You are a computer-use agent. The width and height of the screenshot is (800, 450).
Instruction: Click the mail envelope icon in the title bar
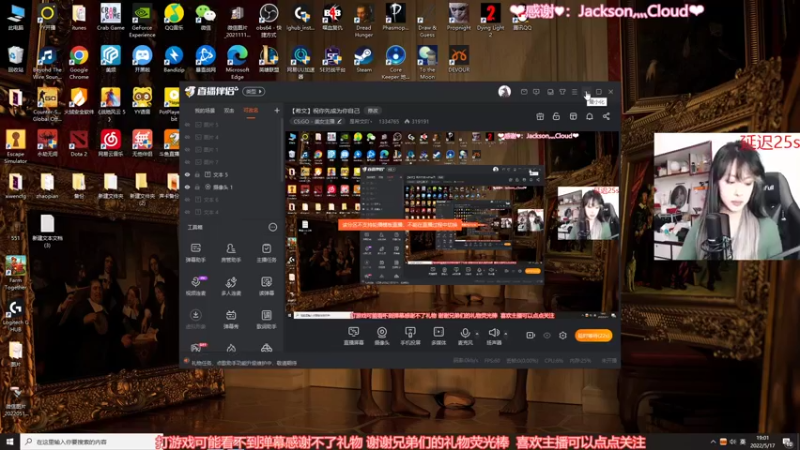click(x=524, y=92)
